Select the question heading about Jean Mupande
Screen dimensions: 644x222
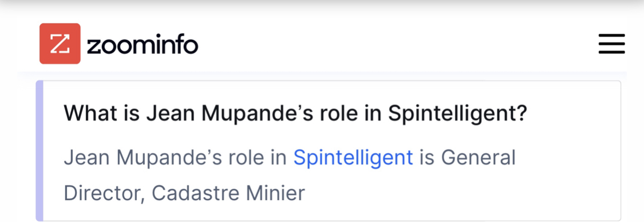pos(295,114)
